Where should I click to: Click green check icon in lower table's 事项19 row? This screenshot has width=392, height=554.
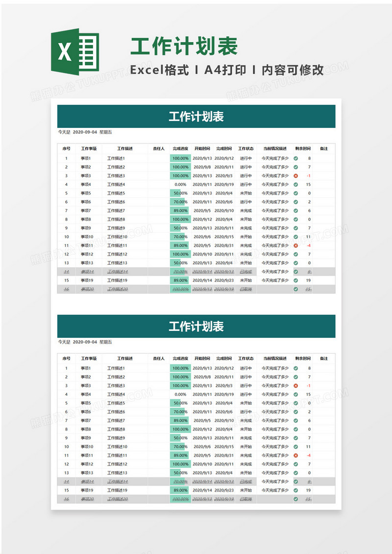(296, 490)
